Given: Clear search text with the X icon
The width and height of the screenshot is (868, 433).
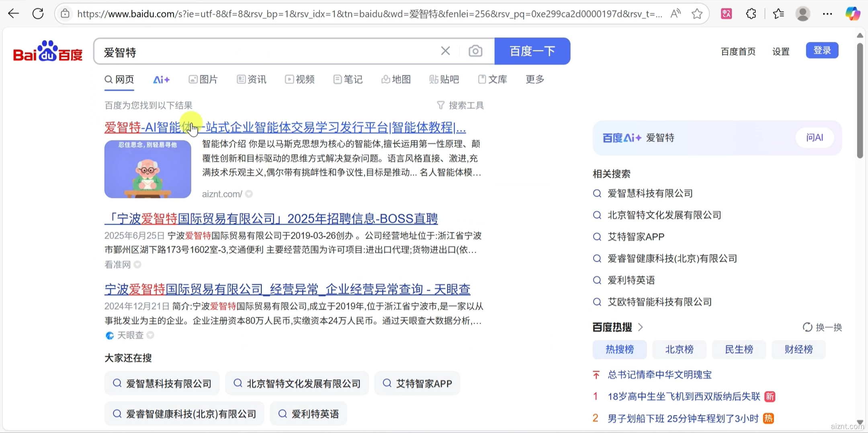Looking at the screenshot, I should 445,51.
